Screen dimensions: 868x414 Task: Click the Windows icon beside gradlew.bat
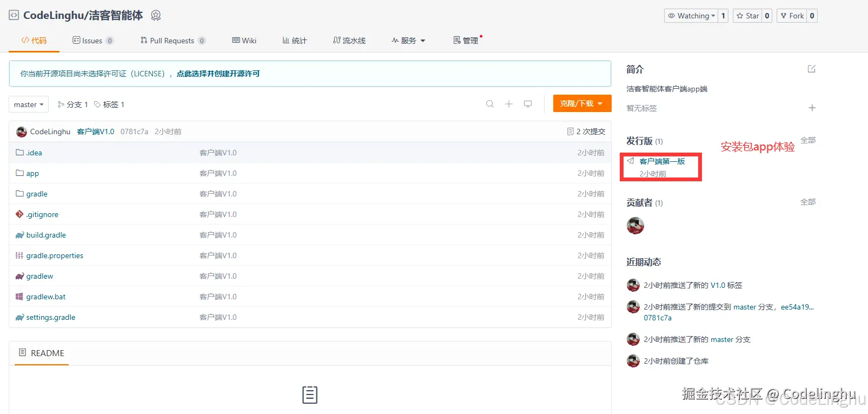[19, 297]
